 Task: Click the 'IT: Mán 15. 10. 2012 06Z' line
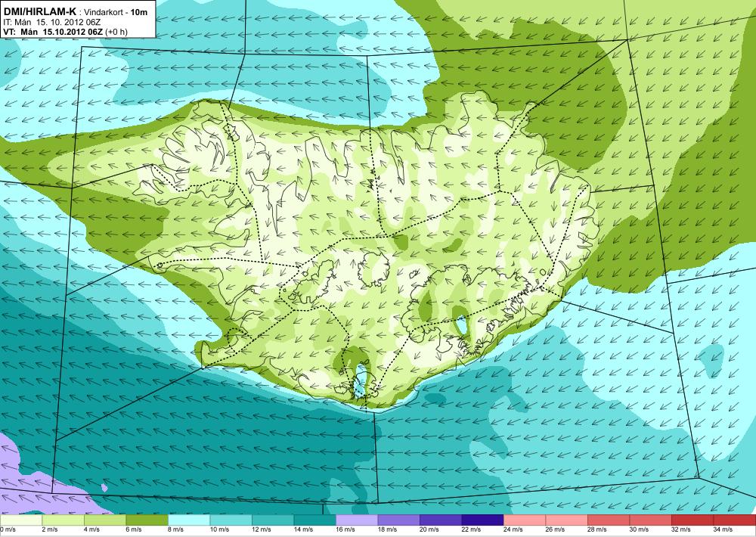point(51,22)
